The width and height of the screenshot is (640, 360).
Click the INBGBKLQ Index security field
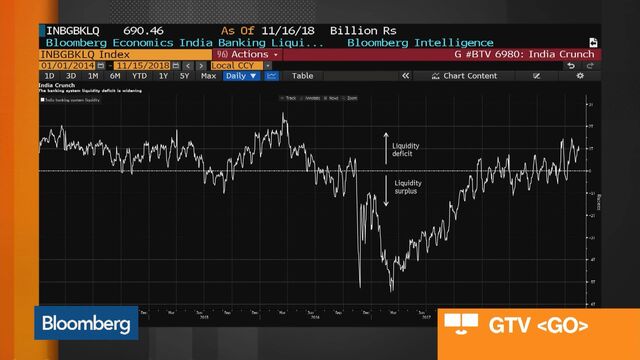click(125, 55)
